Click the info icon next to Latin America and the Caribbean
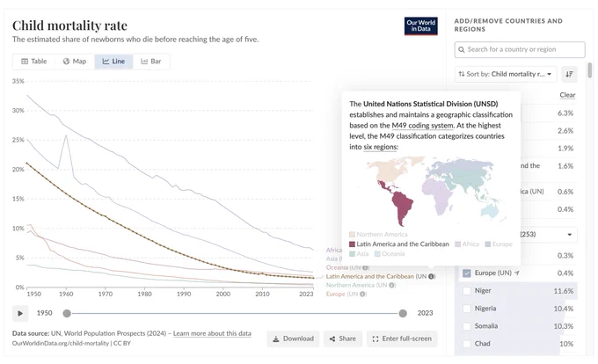This screenshot has width=598, height=364. (431, 276)
